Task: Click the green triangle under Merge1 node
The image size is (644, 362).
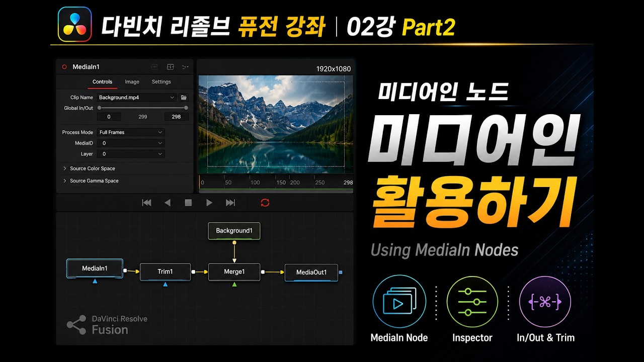Action: coord(234,284)
